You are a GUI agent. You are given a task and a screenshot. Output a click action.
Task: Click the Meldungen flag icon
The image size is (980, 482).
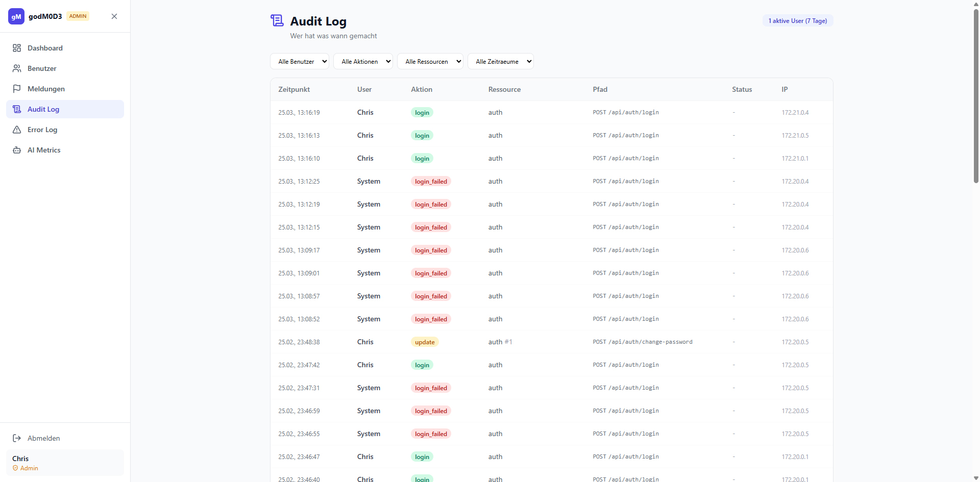point(17,89)
